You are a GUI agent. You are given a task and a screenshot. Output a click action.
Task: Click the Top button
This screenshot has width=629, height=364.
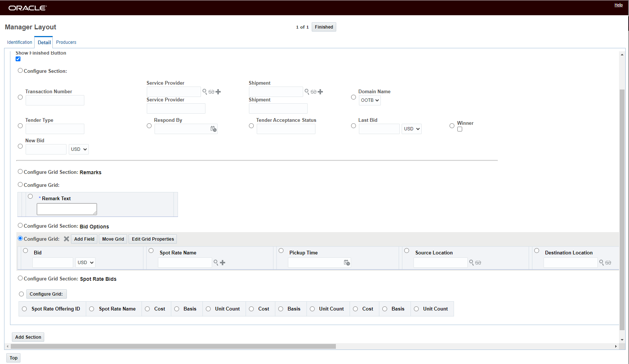[x=13, y=358]
